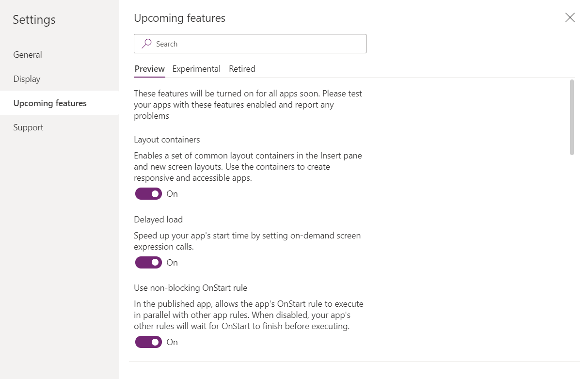The width and height of the screenshot is (588, 379).
Task: Go to General settings in the sidebar
Action: tap(28, 55)
